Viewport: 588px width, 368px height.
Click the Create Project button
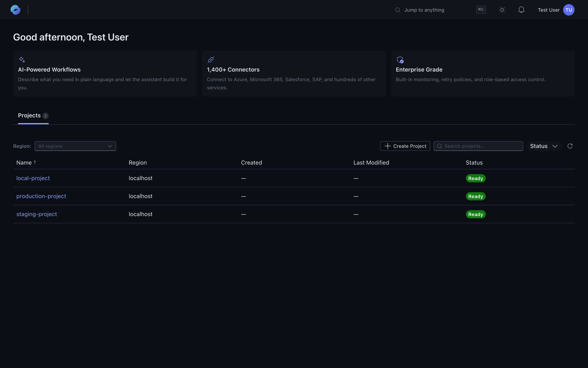click(405, 146)
